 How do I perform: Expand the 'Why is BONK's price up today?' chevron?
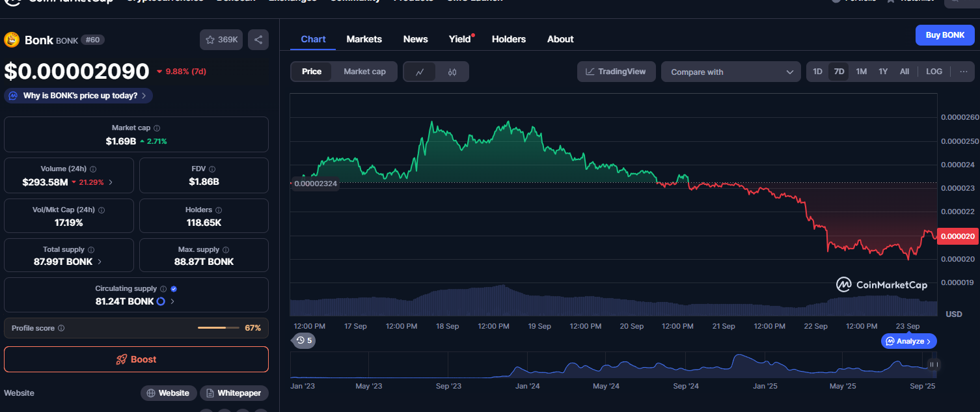(x=144, y=96)
